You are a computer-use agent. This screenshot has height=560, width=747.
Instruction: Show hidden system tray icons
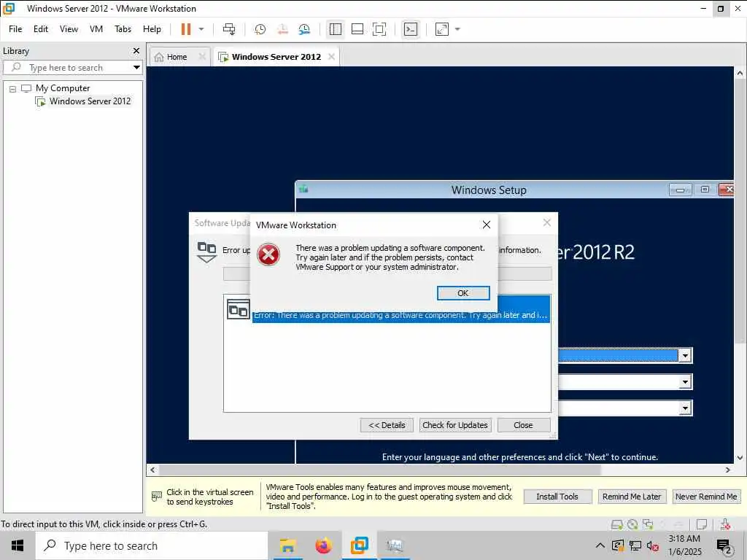[x=600, y=545]
